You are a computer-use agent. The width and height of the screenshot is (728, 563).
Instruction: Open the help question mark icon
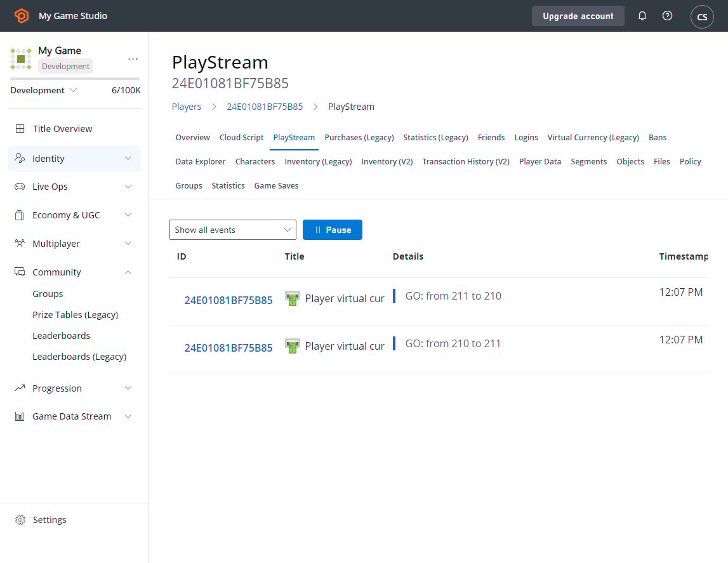pos(667,16)
